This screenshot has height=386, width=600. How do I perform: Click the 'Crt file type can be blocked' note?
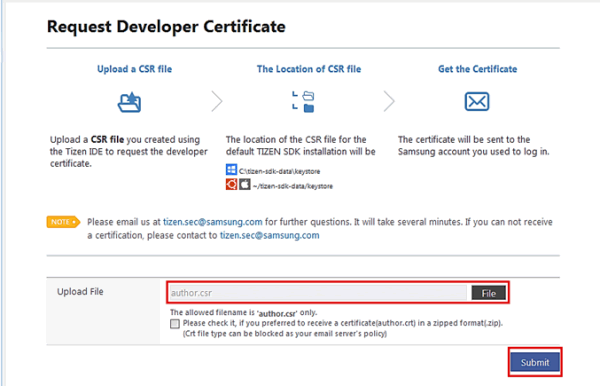(285, 334)
